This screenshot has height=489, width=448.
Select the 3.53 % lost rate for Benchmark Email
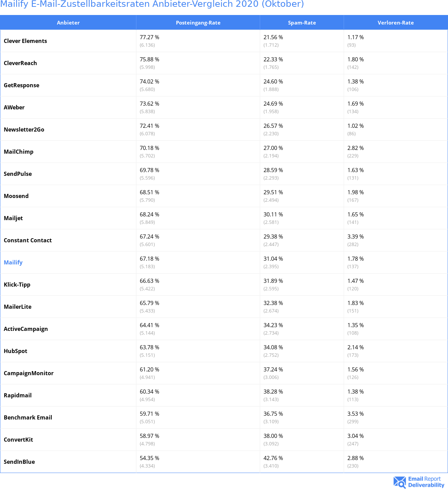[356, 414]
